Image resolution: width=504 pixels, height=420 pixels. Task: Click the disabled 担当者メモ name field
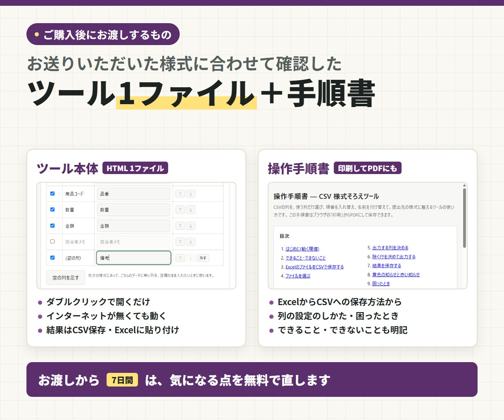pyautogui.click(x=133, y=242)
